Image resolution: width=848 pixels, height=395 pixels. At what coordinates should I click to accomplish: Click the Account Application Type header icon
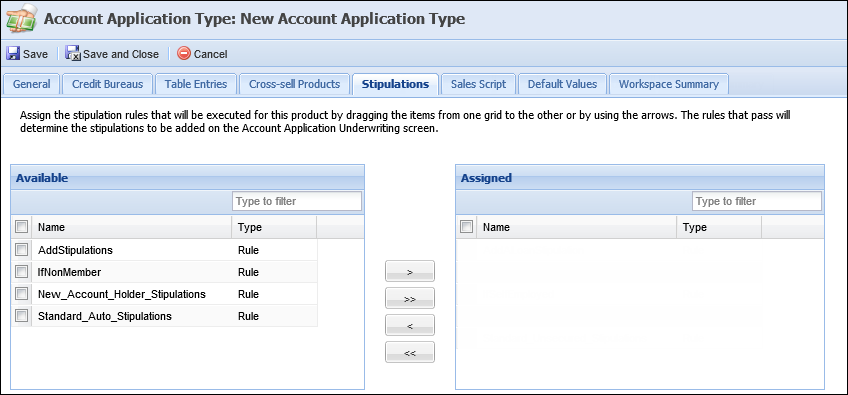pyautogui.click(x=21, y=20)
